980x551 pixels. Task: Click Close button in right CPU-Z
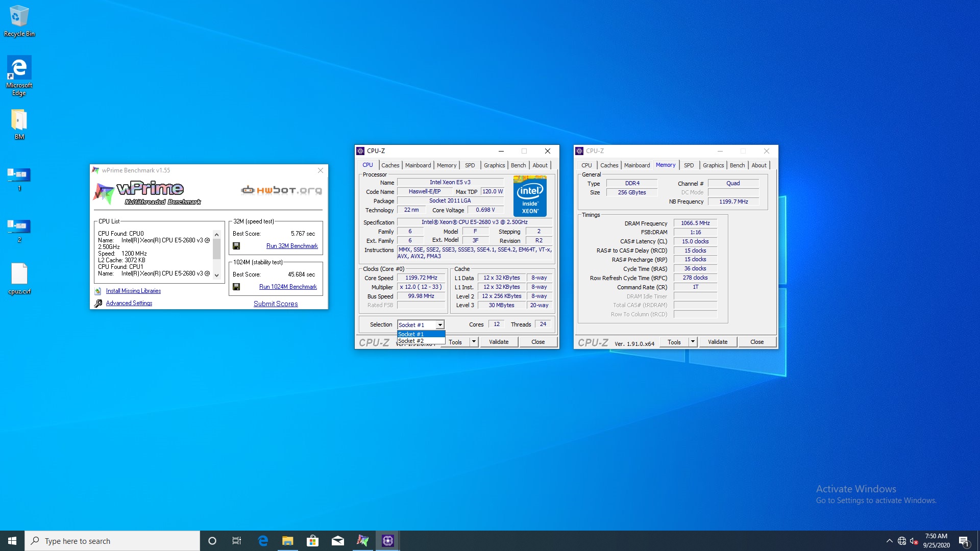[757, 342]
